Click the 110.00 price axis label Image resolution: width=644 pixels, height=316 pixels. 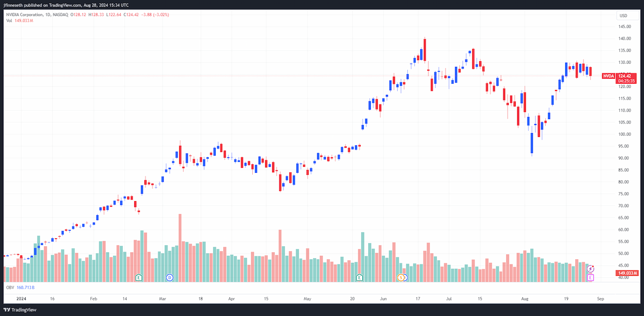625,111
